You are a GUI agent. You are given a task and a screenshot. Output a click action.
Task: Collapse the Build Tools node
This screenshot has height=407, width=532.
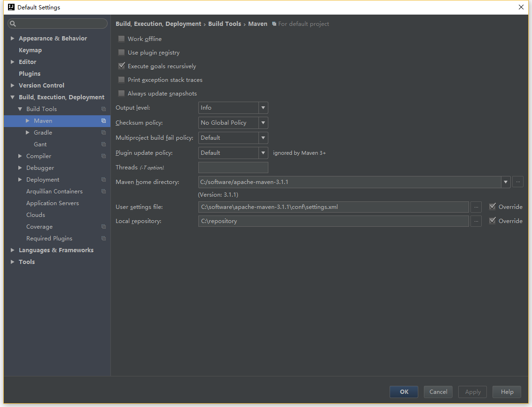(x=20, y=109)
